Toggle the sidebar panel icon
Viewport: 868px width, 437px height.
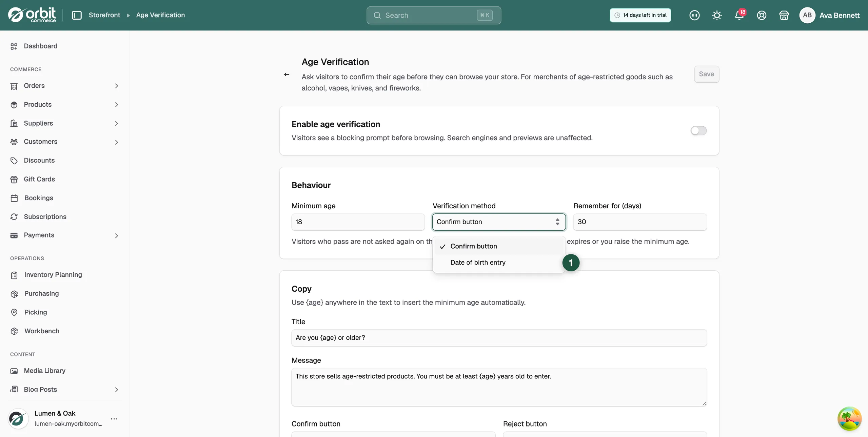(77, 15)
